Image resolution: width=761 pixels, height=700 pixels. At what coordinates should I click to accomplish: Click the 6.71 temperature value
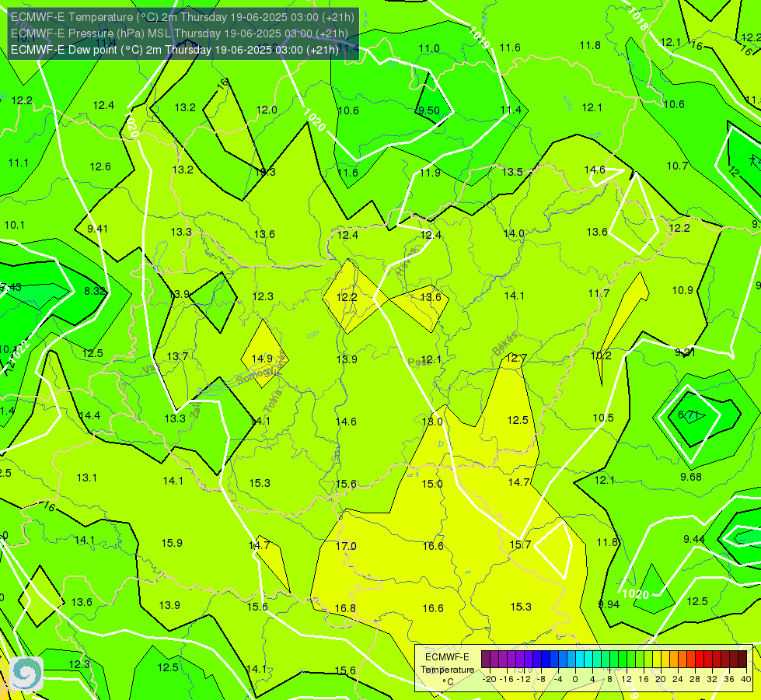coord(689,415)
